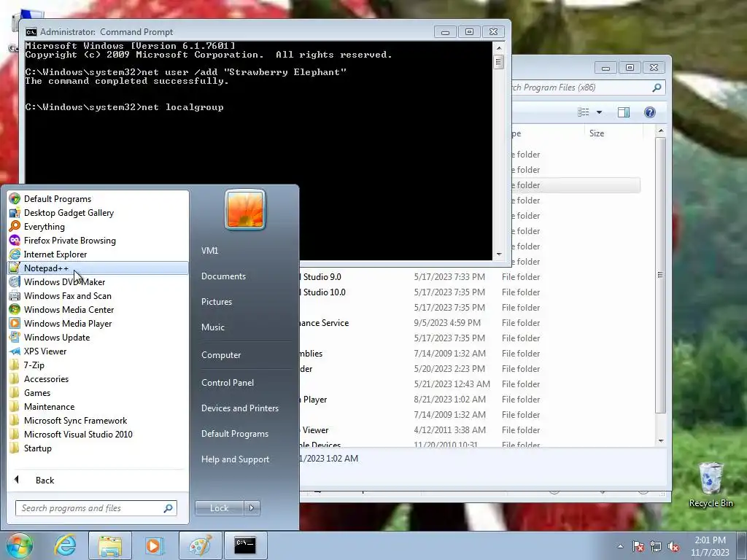The width and height of the screenshot is (747, 560).
Task: Open the shutdown options arrow beside Lock
Action: 252,508
